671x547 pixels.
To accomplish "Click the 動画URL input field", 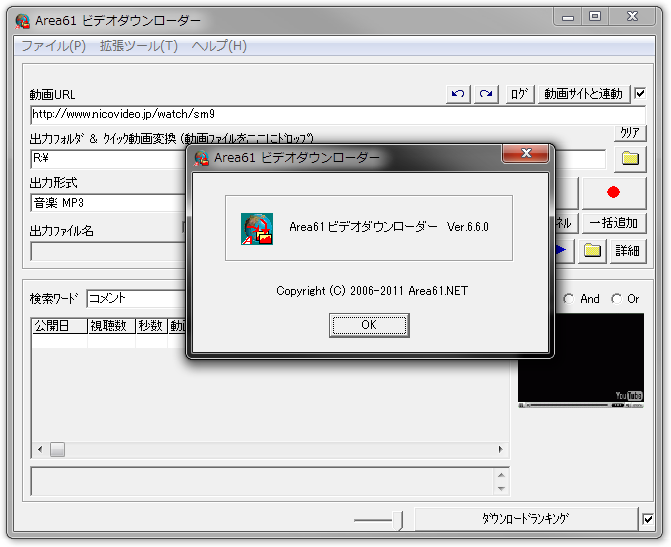I will pos(338,115).
